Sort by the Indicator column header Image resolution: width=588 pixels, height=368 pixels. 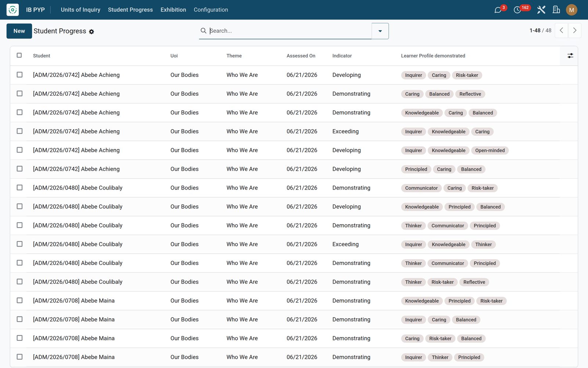tap(342, 56)
